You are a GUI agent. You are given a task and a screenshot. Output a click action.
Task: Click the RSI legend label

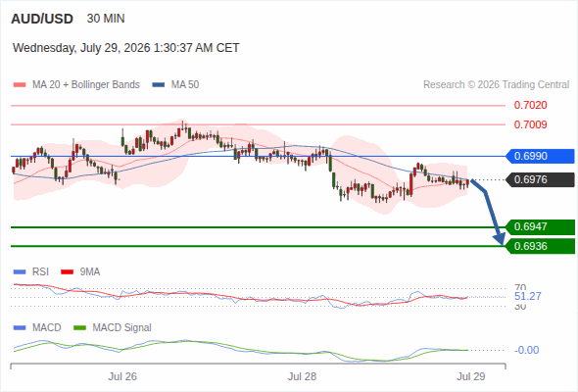(40, 272)
